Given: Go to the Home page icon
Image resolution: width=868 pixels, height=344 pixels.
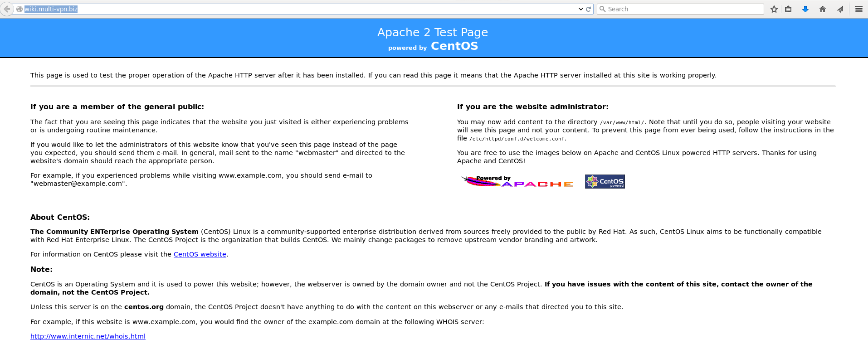Looking at the screenshot, I should 823,9.
